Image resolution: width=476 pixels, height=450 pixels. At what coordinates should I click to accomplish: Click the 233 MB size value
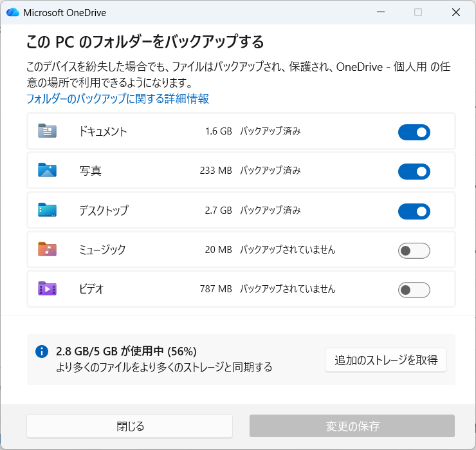pos(216,171)
